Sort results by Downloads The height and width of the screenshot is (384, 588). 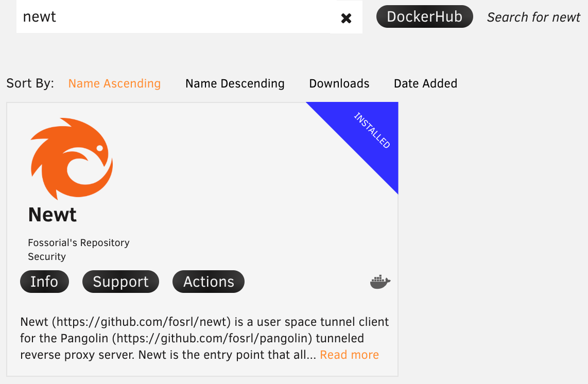[339, 83]
